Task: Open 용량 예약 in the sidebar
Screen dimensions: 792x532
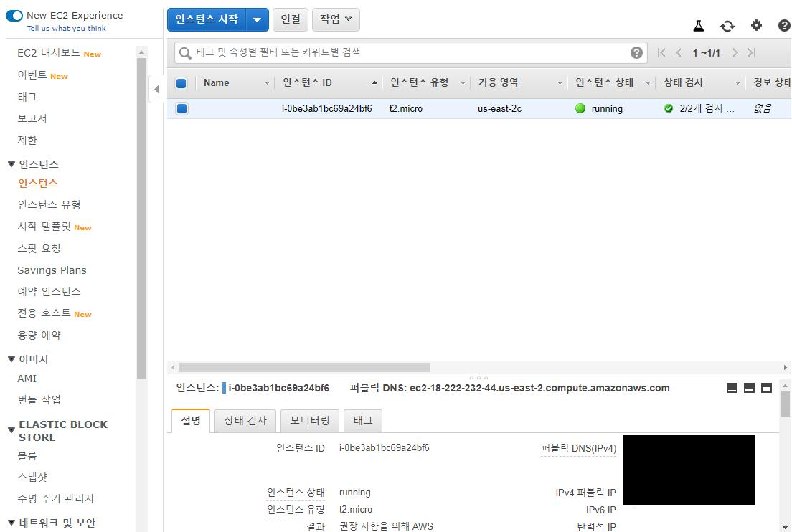Action: tap(39, 335)
